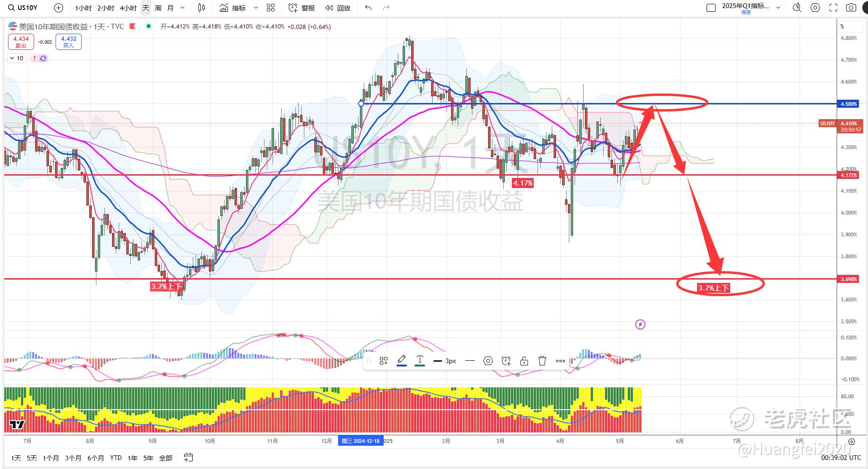Expand the favorite indicators dropdown arrow
The width and height of the screenshot is (868, 469).
point(256,8)
